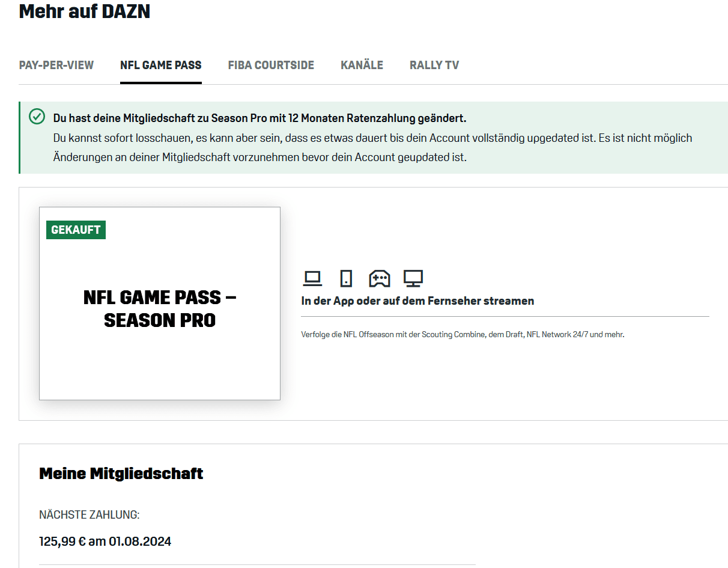The width and height of the screenshot is (728, 568).
Task: Open the PAY-PER-VIEW tab
Action: tap(56, 65)
